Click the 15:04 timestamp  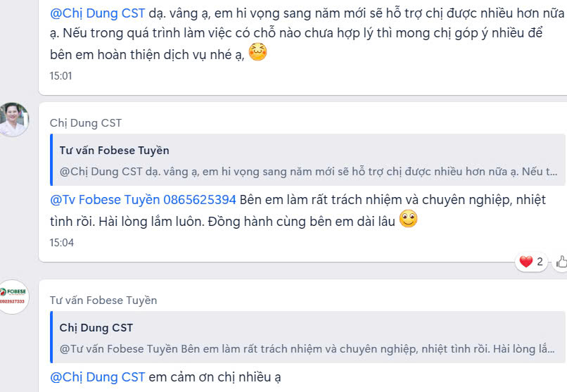click(x=61, y=243)
